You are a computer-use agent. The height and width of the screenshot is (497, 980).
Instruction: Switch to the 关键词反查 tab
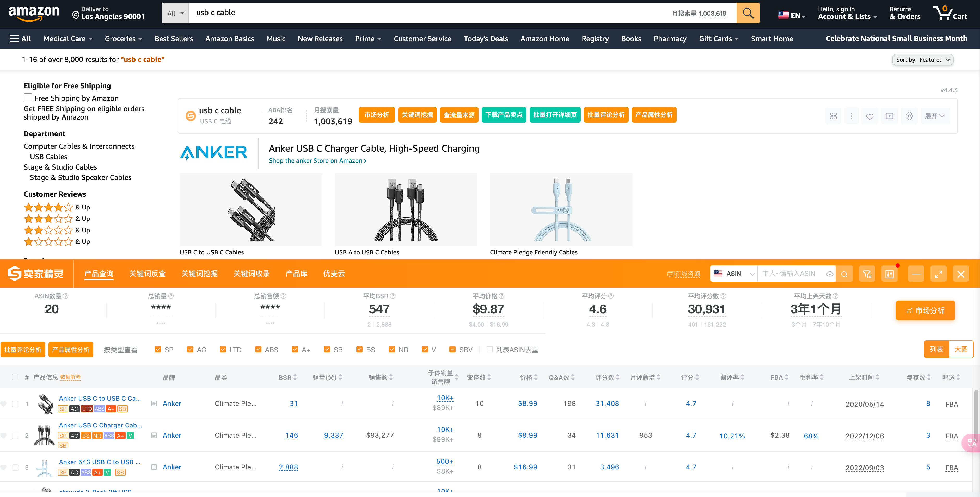[x=147, y=274]
